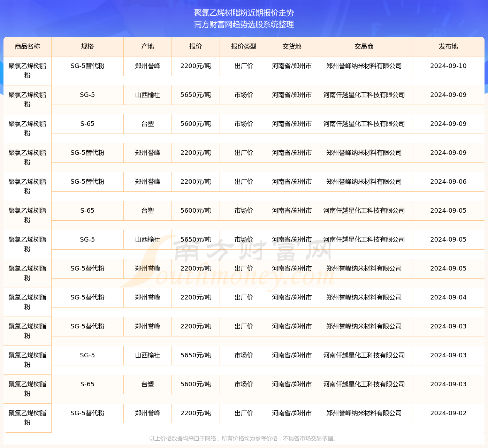
Task: Select the 报价类型 column header
Action: (244, 46)
